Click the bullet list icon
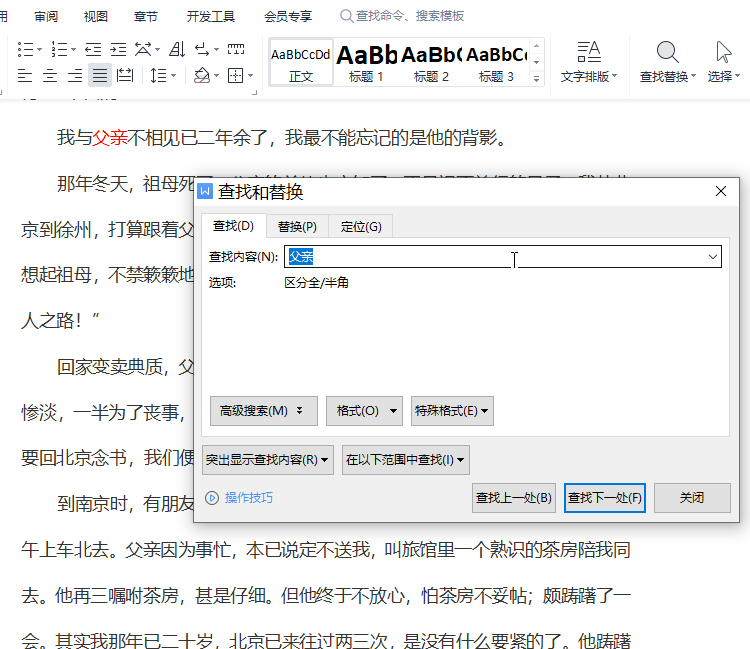The width and height of the screenshot is (750, 649). (x=26, y=49)
